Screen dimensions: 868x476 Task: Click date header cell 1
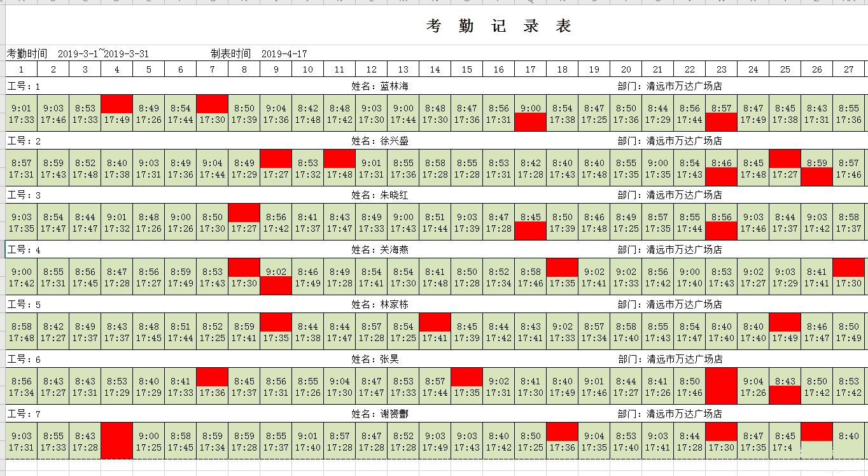pos(21,69)
